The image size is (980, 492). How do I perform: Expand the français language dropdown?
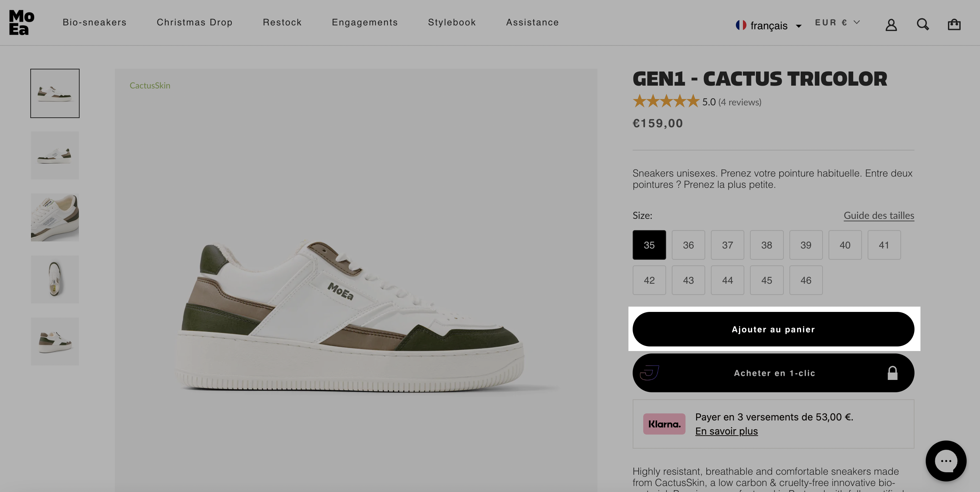click(x=769, y=25)
